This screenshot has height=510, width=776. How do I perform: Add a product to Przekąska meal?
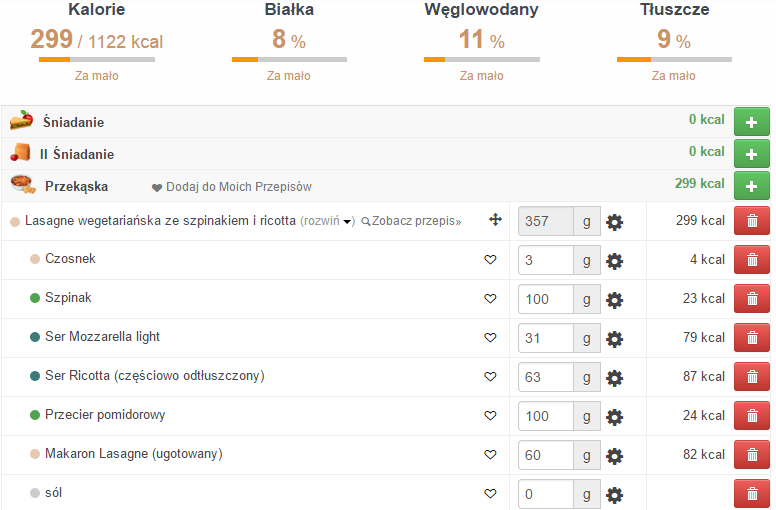751,186
